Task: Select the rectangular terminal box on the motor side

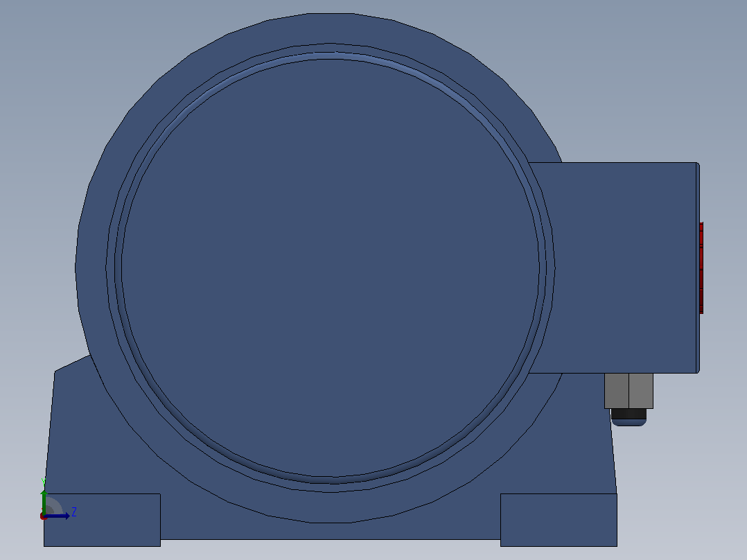Action: pyautogui.click(x=614, y=268)
